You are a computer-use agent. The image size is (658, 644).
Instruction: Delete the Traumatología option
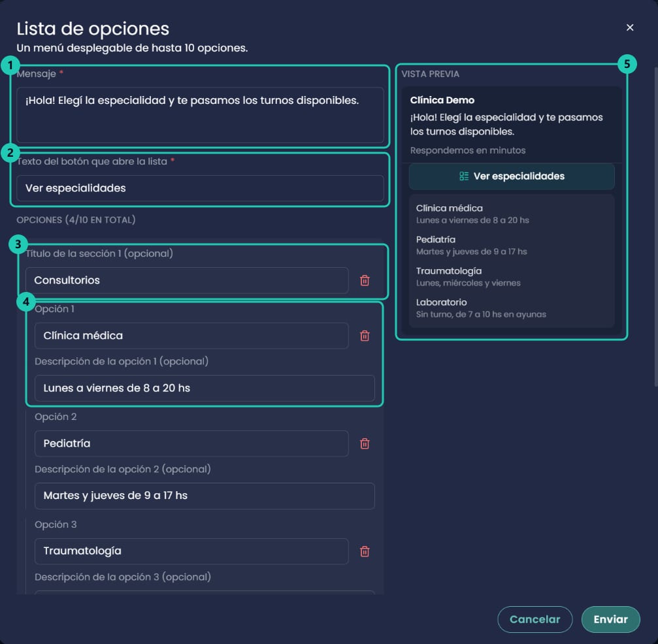[365, 551]
